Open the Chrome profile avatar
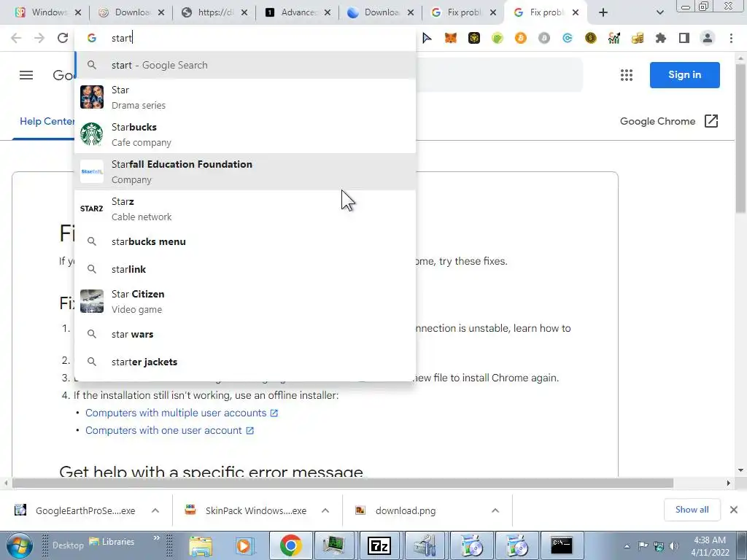 click(708, 38)
